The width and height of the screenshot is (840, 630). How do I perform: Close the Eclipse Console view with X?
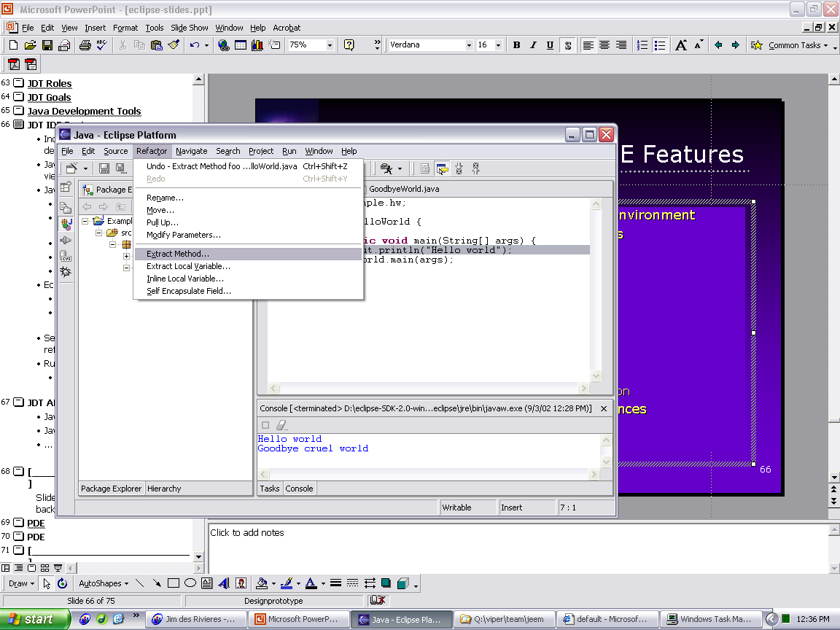(604, 408)
